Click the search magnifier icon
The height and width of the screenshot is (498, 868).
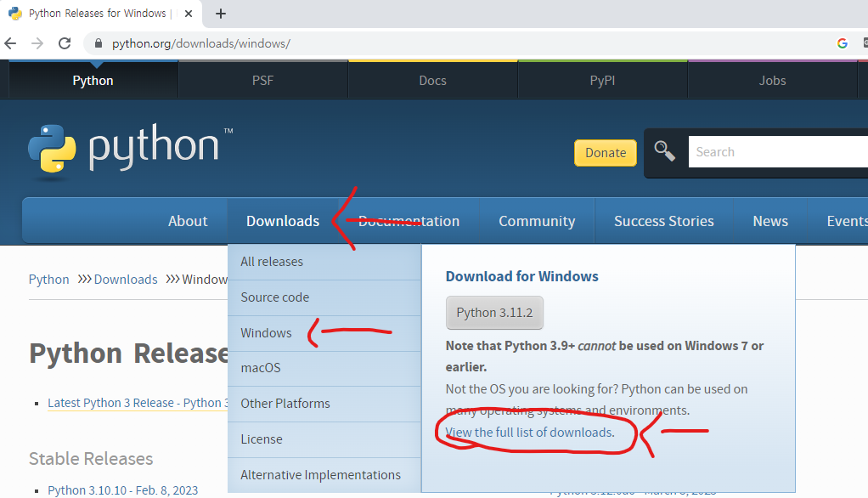tap(664, 150)
